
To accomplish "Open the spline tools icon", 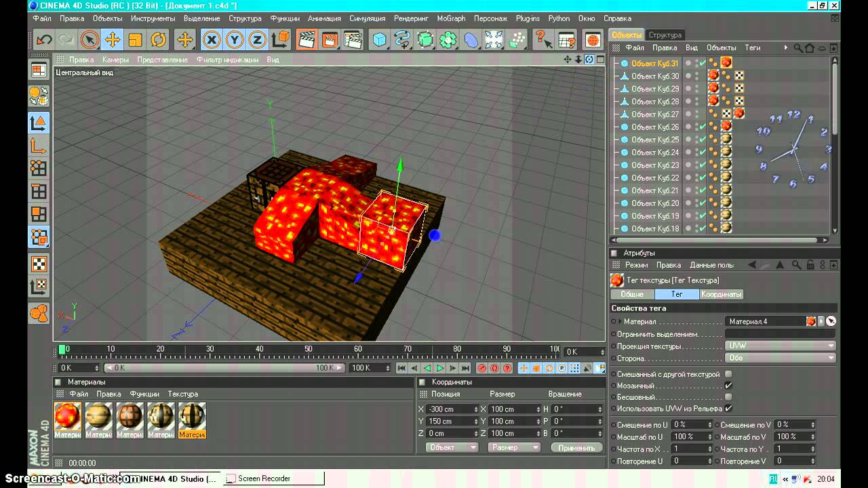I will (402, 40).
